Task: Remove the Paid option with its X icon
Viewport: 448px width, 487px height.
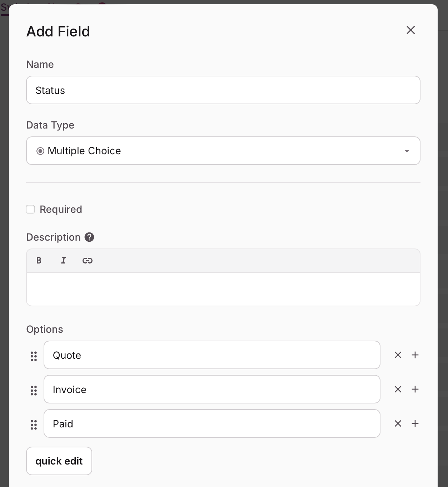Action: click(x=398, y=423)
